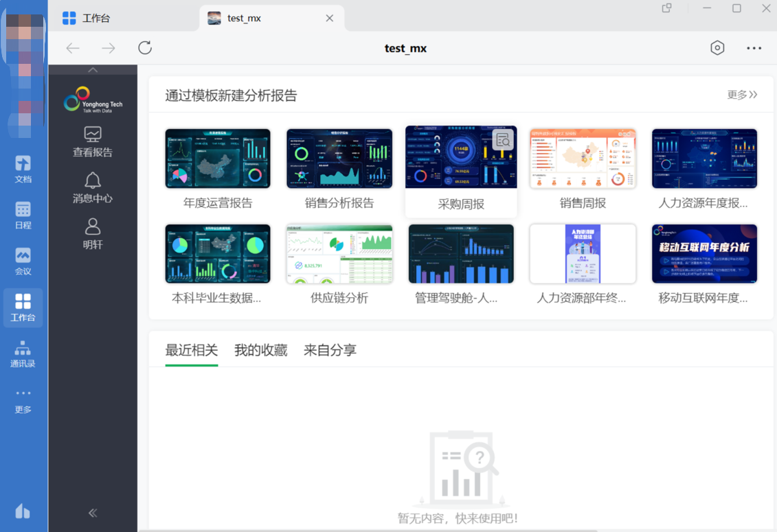777x532 pixels.
Task: Open the 明轩 user profile
Action: pyautogui.click(x=93, y=233)
